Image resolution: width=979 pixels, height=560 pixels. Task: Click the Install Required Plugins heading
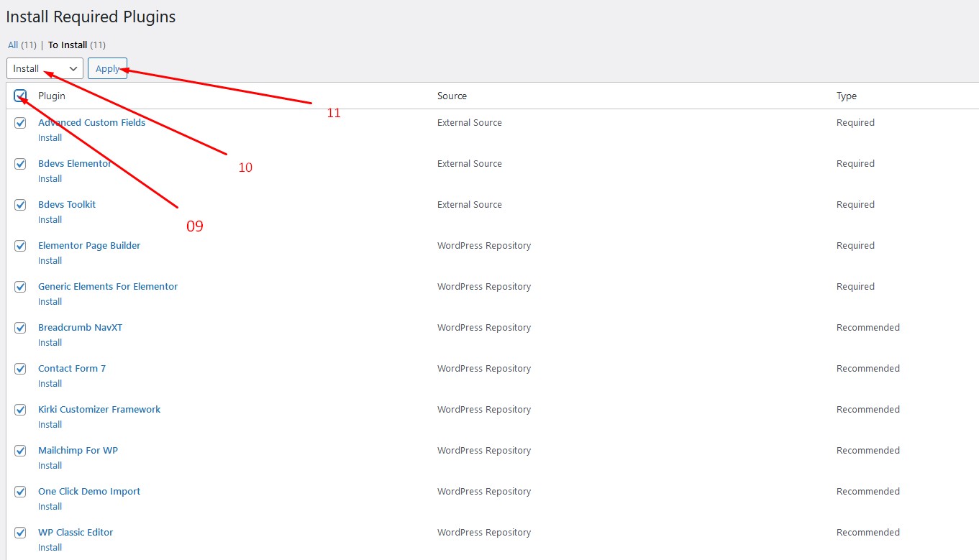91,17
